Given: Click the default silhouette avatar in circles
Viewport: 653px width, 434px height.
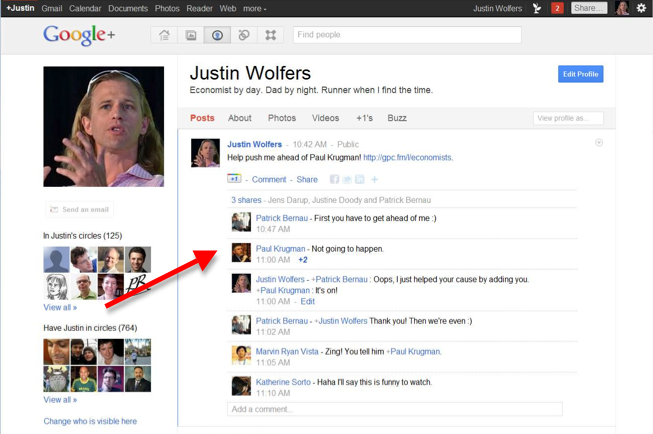Looking at the screenshot, I should point(56,259).
